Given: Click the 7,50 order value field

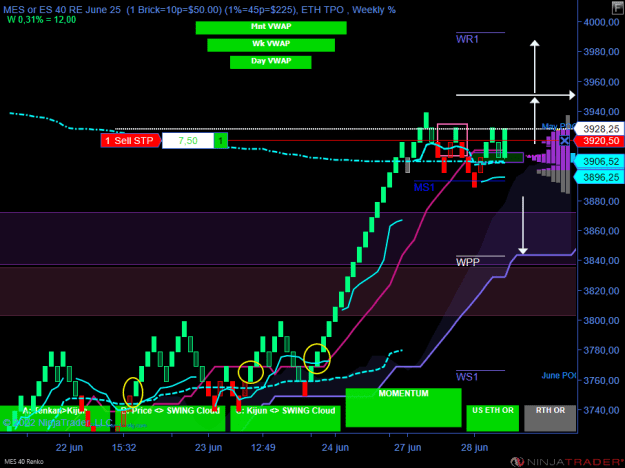Looking at the screenshot, I should [188, 141].
